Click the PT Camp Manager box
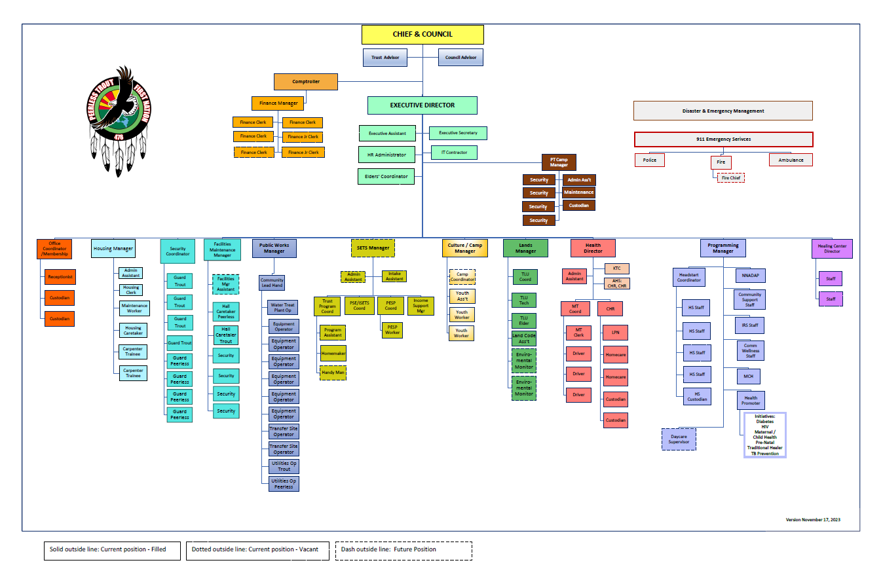Image resolution: width=883 pixels, height=588 pixels. [559, 162]
